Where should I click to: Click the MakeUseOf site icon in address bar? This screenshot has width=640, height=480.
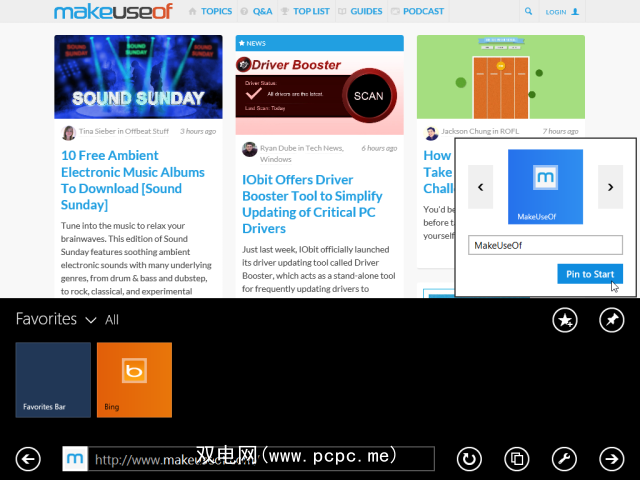(x=75, y=459)
